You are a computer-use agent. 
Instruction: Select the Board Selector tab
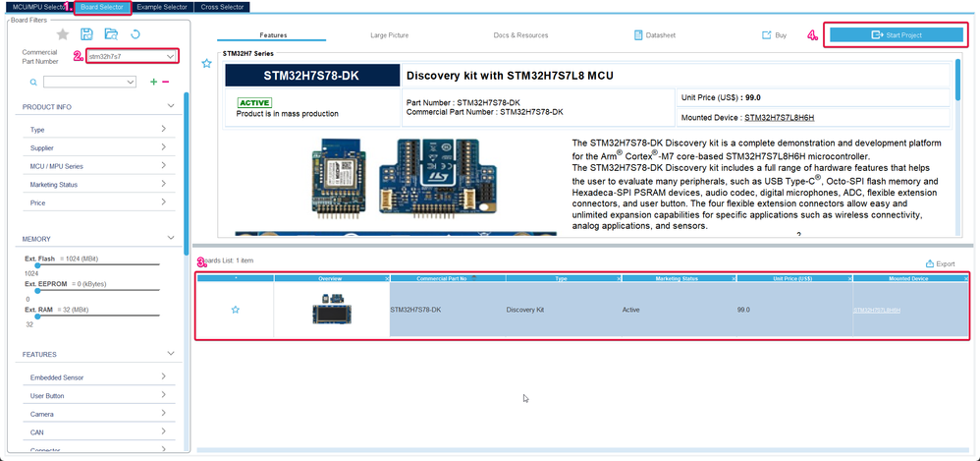point(102,7)
